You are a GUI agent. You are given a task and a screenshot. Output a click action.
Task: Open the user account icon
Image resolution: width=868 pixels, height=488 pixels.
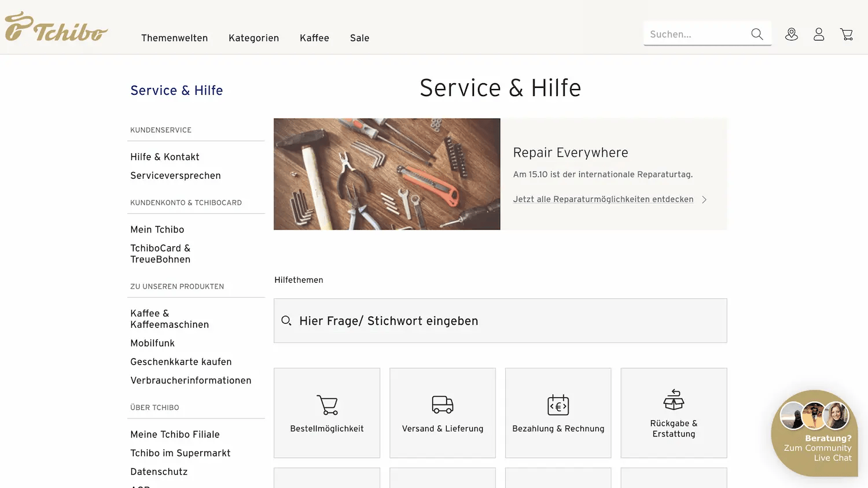pos(819,35)
